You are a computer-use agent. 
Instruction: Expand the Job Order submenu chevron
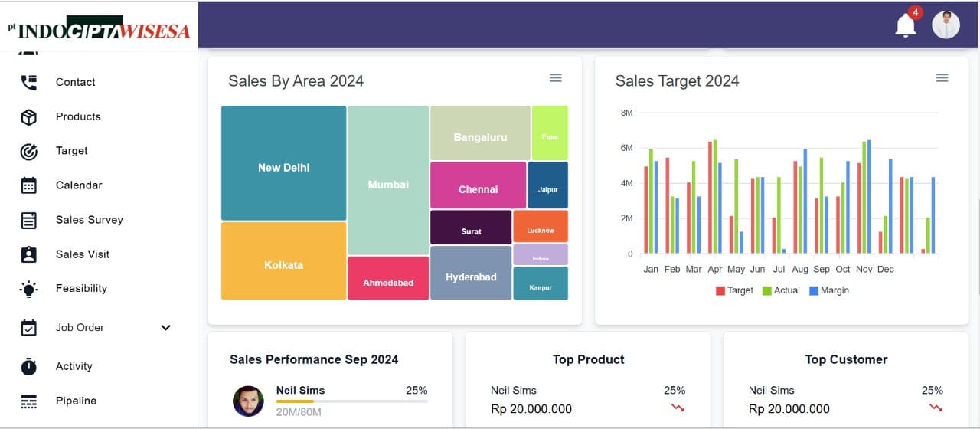click(165, 328)
